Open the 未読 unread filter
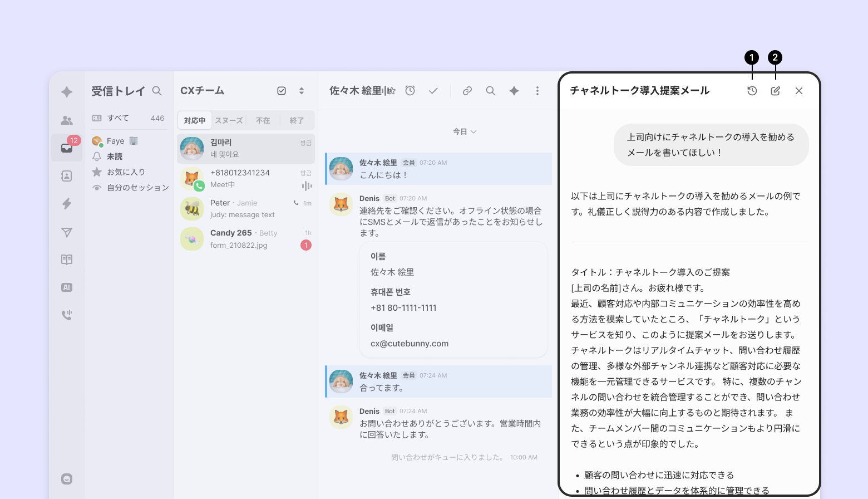 (129, 156)
